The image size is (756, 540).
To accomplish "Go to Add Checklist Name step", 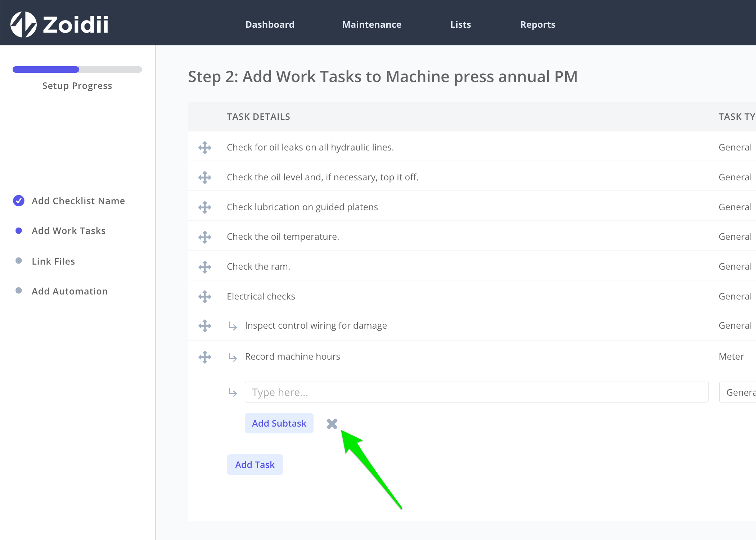I will (78, 201).
